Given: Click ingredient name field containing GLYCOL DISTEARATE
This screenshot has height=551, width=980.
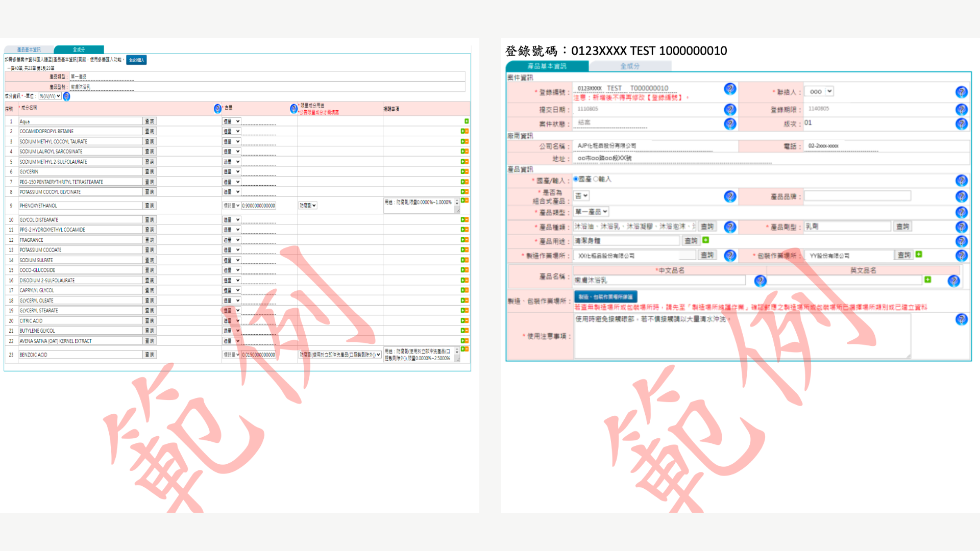Looking at the screenshot, I should pos(81,220).
